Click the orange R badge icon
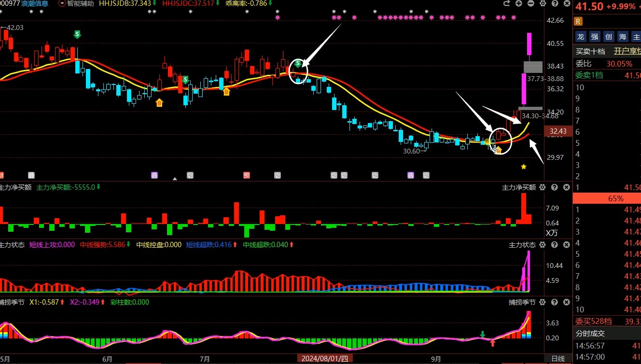 (x=578, y=21)
